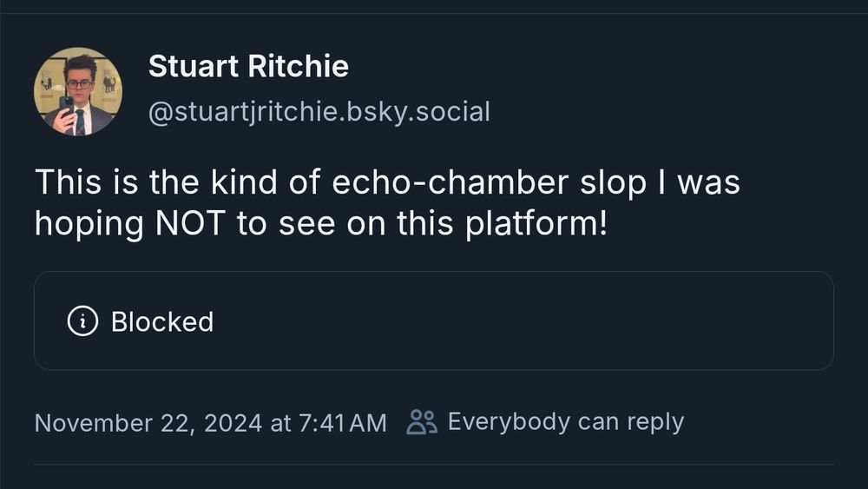Select the Blocked label in quoted post
868x489 pixels.
(x=162, y=321)
